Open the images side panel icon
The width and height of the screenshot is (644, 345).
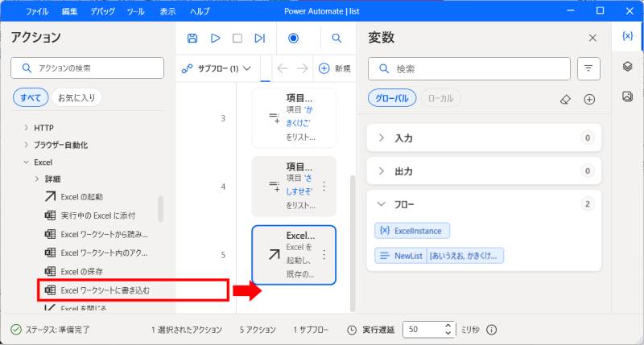coord(628,97)
